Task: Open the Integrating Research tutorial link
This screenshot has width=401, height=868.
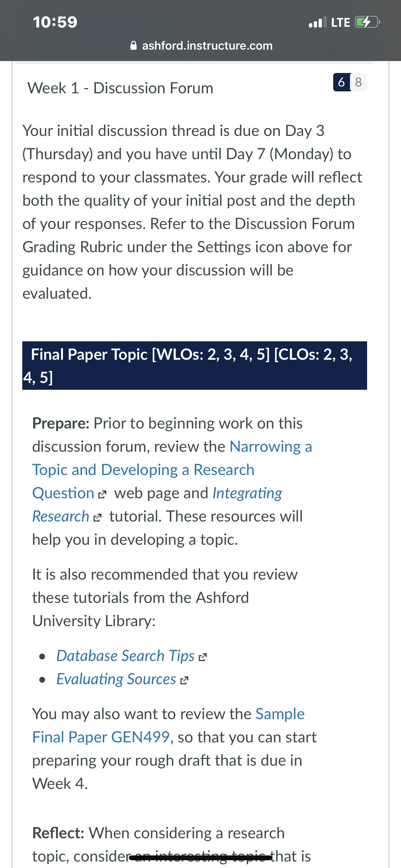Action: (x=157, y=504)
